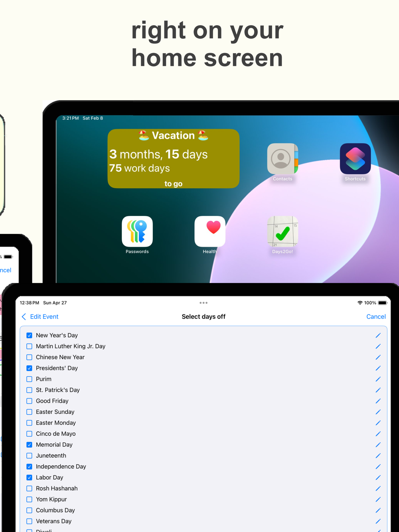Check the Rosh Hashanah checkbox
Screen dimensions: 399x532
point(29,488)
